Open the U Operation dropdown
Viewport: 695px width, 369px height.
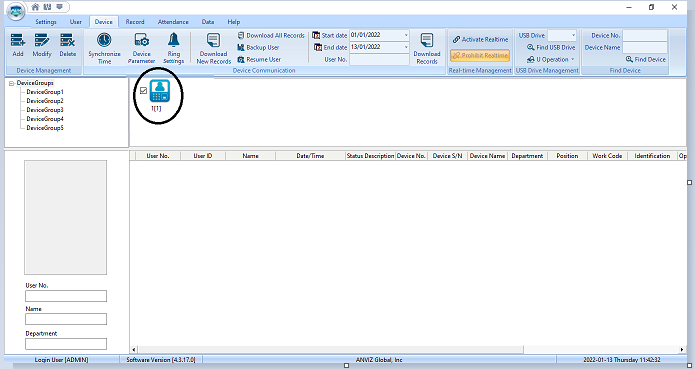coord(551,59)
